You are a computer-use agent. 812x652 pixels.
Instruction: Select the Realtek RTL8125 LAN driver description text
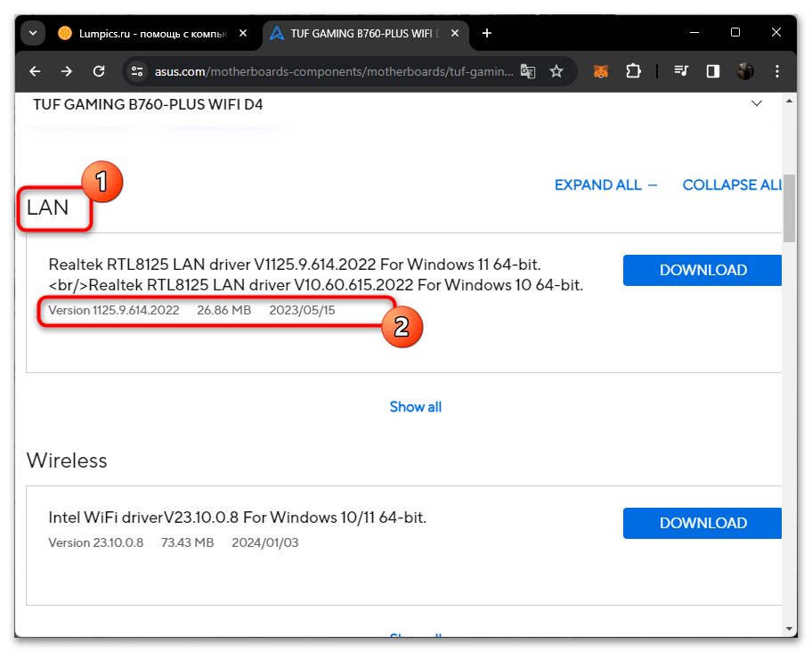[x=315, y=274]
